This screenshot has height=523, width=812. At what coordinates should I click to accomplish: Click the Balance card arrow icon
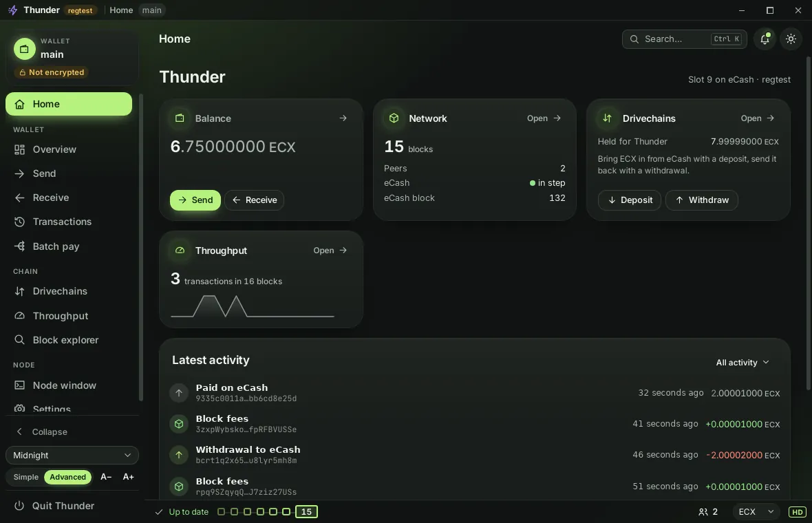pos(343,118)
